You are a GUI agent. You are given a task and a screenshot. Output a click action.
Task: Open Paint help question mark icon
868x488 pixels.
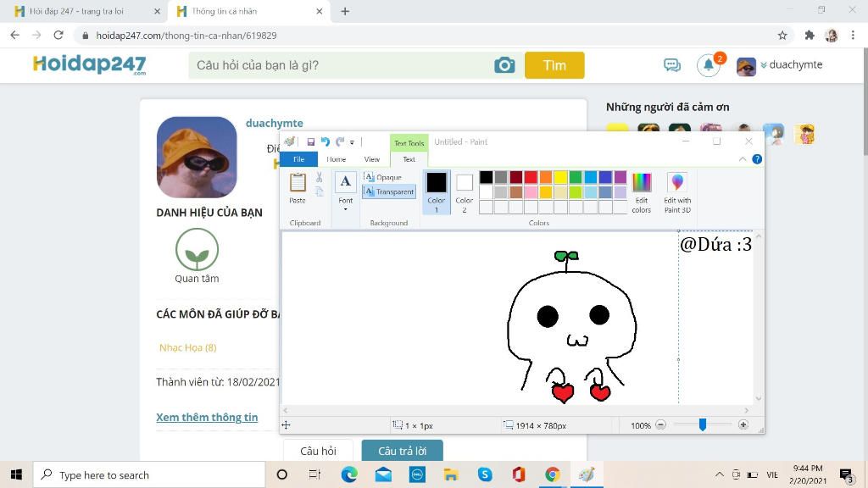757,159
